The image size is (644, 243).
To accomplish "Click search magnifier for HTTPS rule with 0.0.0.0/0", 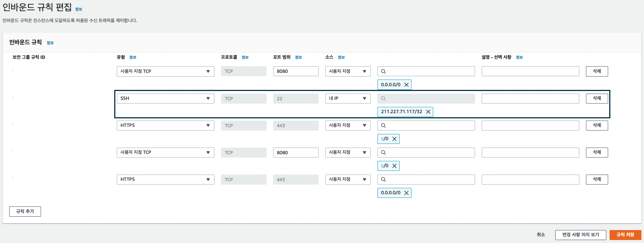I will pyautogui.click(x=383, y=179).
